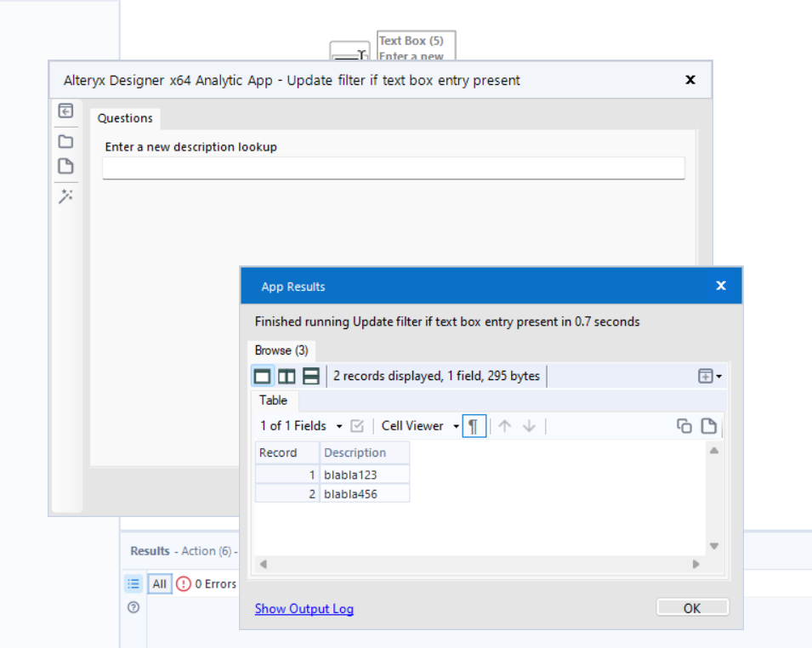Copy the table data using the copy icon
This screenshot has width=812, height=648.
tap(684, 425)
